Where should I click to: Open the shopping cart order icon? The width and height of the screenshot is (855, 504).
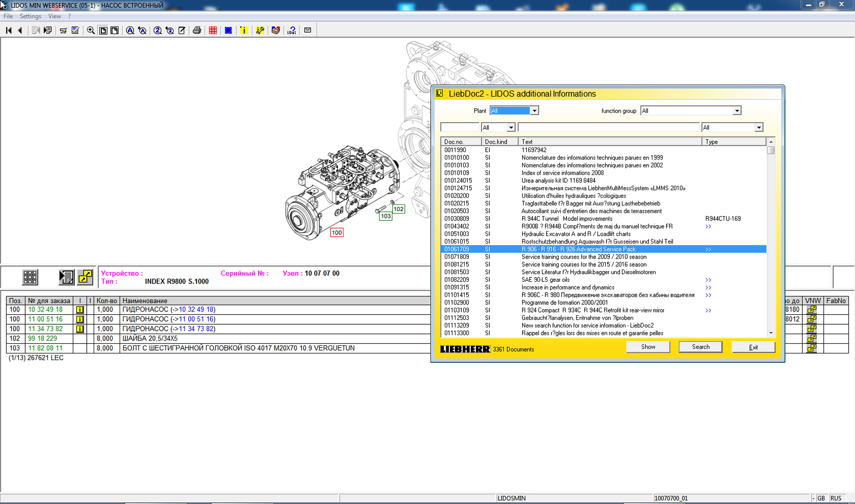click(x=63, y=30)
